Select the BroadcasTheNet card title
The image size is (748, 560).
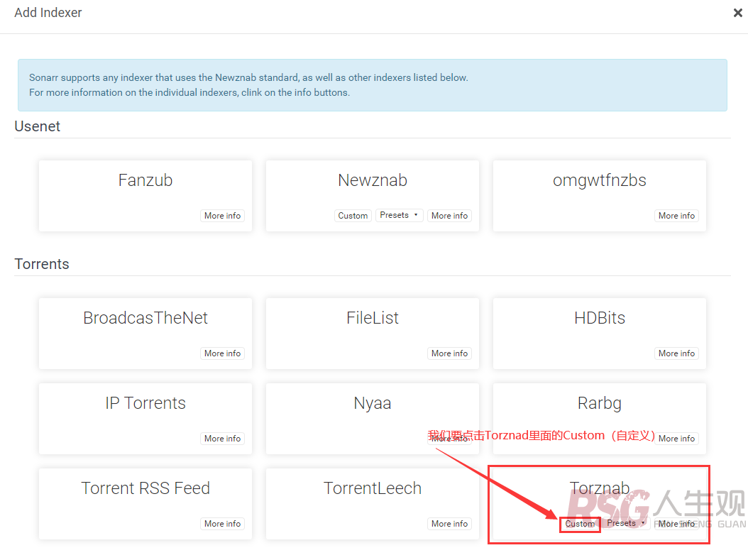[145, 318]
